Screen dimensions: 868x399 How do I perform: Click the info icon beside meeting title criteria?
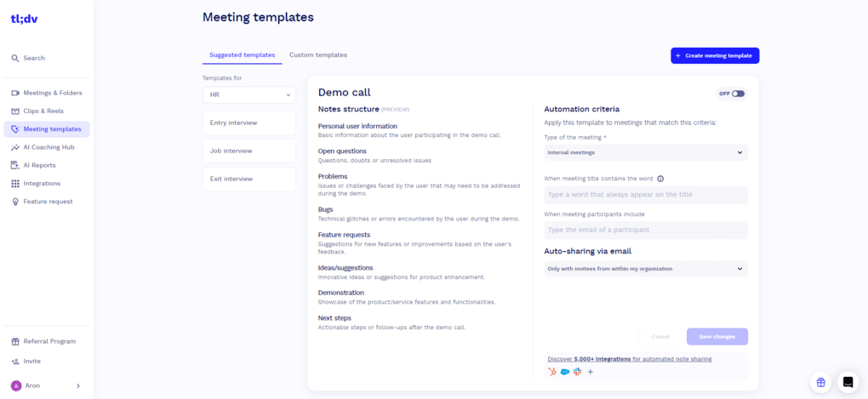(x=660, y=179)
